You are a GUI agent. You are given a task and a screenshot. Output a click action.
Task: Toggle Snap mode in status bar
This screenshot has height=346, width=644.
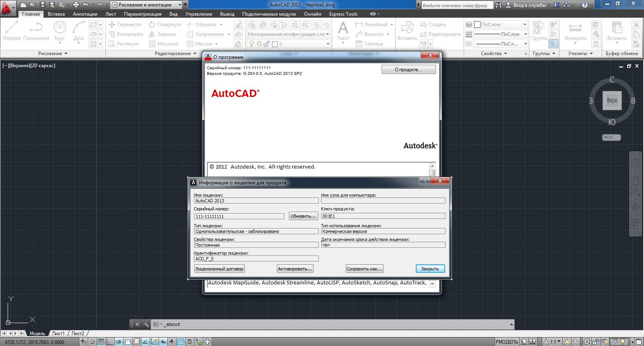coord(92,342)
